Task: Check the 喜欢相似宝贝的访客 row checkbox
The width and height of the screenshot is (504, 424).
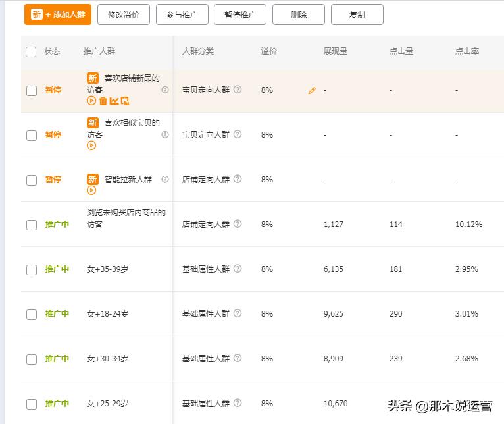Action: tap(32, 136)
